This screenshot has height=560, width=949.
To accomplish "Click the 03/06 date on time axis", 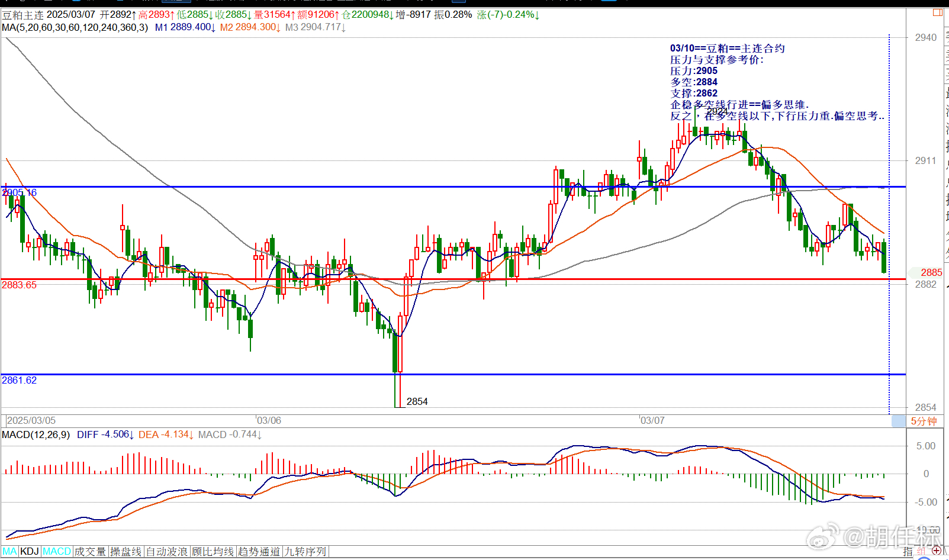I will [x=269, y=420].
